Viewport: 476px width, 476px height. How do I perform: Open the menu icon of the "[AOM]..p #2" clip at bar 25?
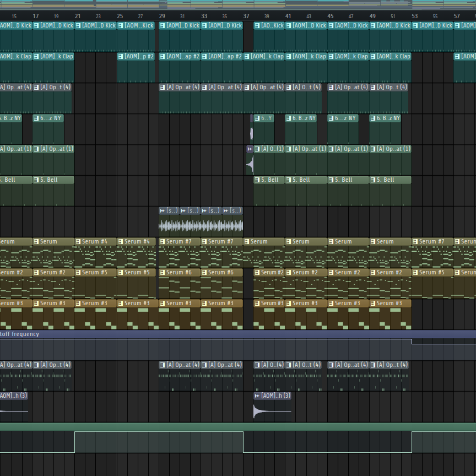(121, 56)
